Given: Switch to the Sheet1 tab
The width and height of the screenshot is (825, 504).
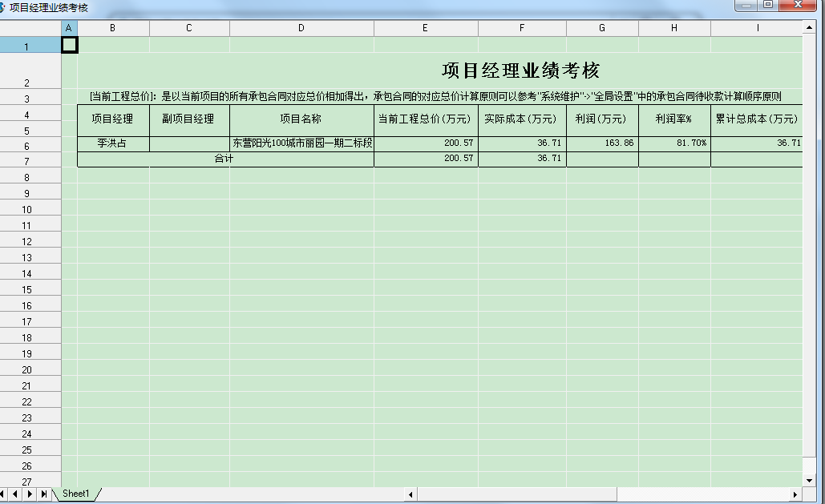Looking at the screenshot, I should coord(77,494).
